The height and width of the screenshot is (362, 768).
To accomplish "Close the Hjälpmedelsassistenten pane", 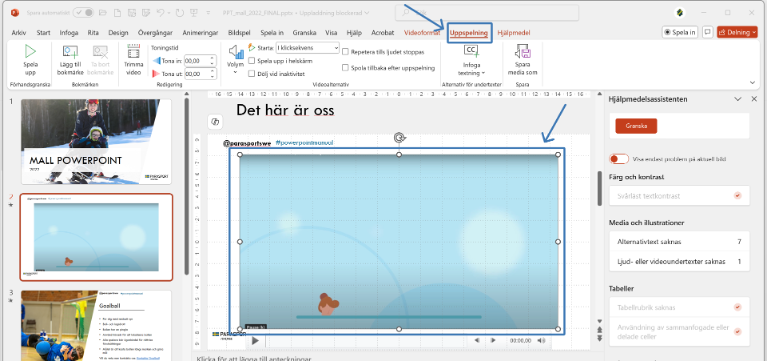I will (754, 99).
